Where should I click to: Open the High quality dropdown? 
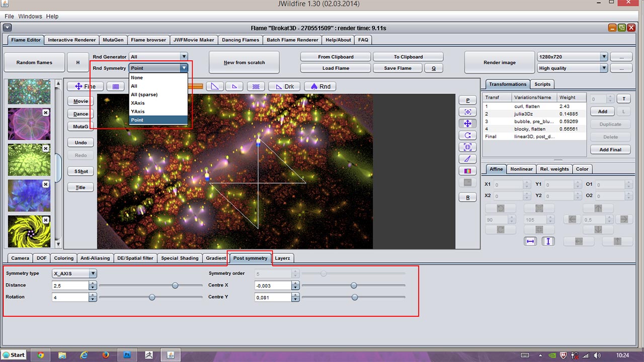coord(573,68)
